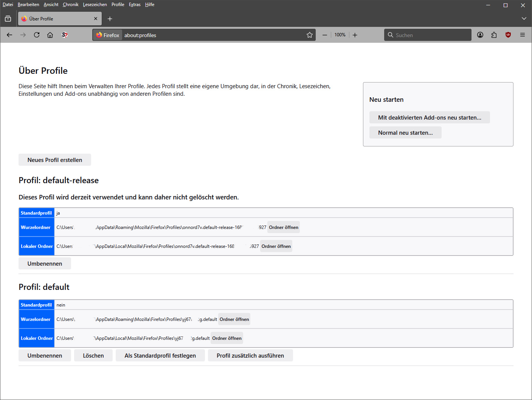
Task: Bookmark this page with the star icon
Action: tap(310, 35)
